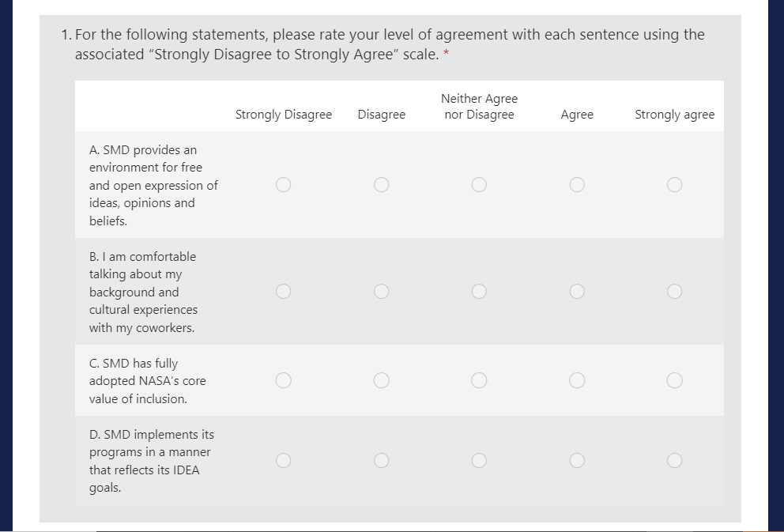Mark Agree for statement D
Image resolution: width=784 pixels, height=532 pixels.
[577, 461]
